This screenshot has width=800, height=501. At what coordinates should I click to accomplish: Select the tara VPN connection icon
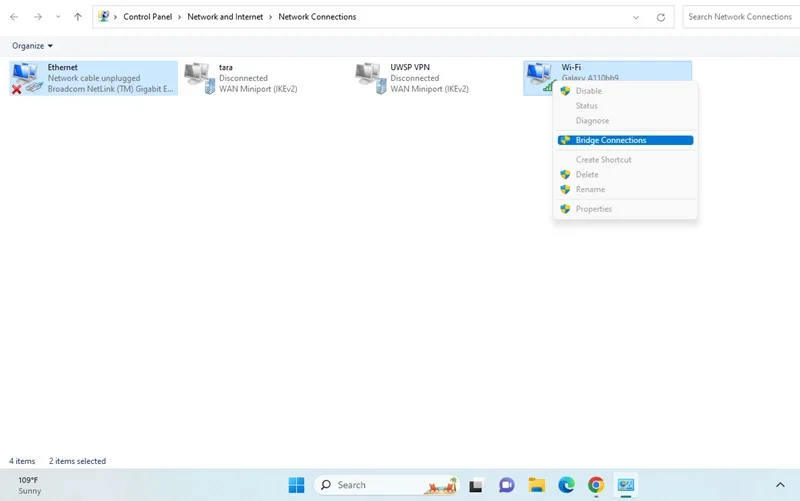(199, 78)
